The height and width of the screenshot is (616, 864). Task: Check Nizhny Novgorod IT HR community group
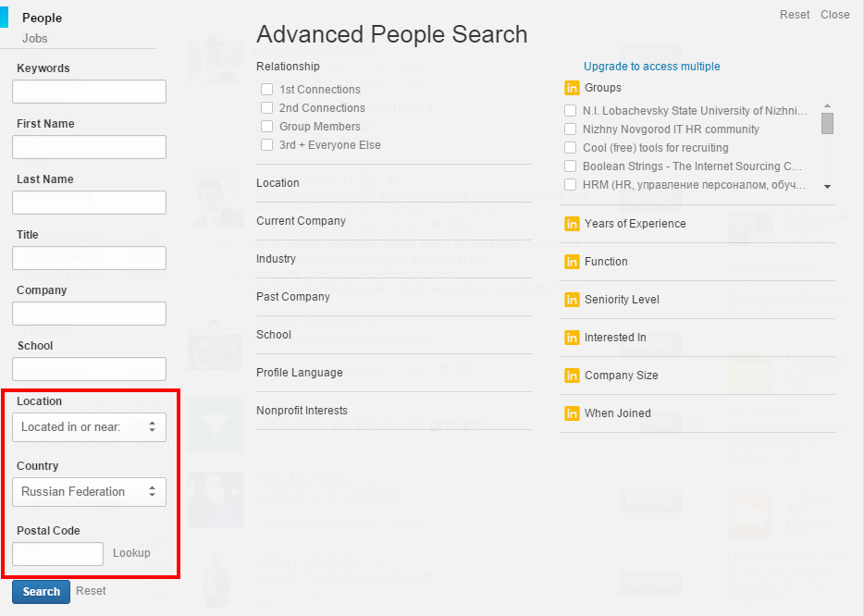tap(571, 129)
